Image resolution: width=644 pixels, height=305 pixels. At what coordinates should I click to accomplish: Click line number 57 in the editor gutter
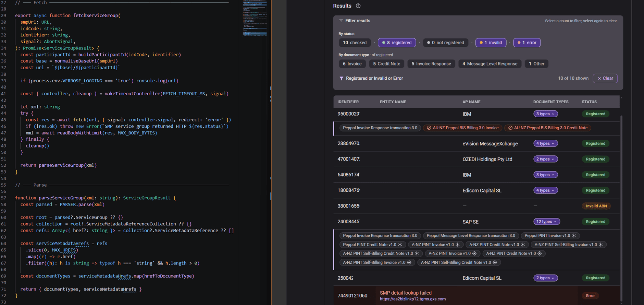(4, 198)
